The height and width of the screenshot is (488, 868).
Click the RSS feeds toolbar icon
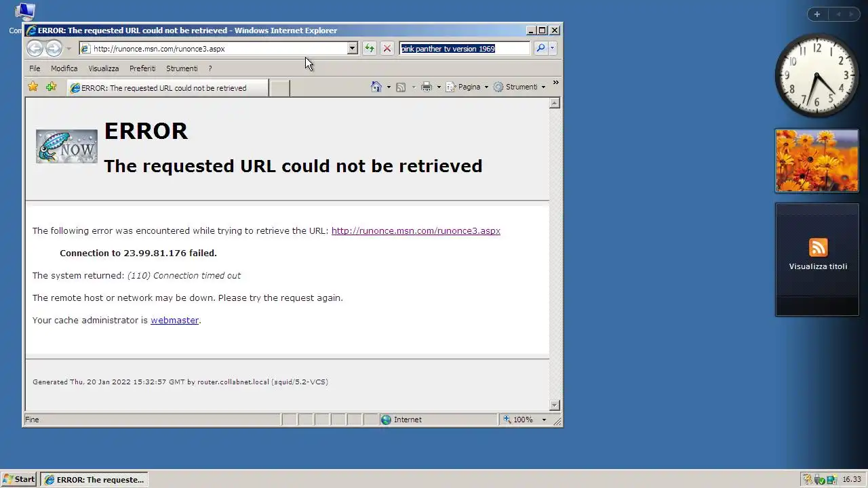point(401,87)
